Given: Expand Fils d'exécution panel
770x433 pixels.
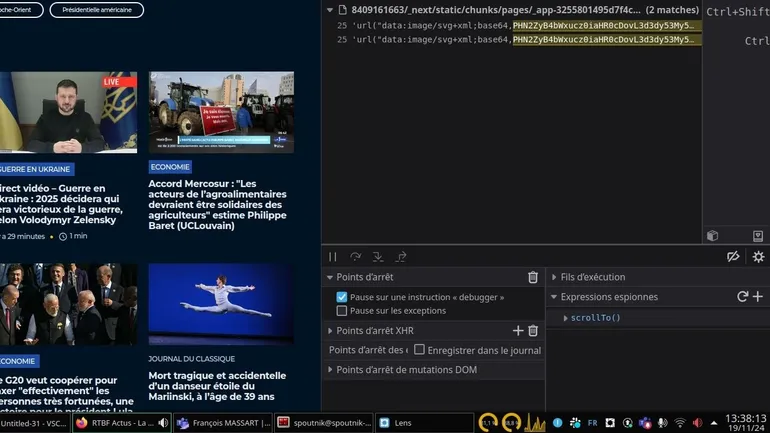Looking at the screenshot, I should click(x=554, y=277).
